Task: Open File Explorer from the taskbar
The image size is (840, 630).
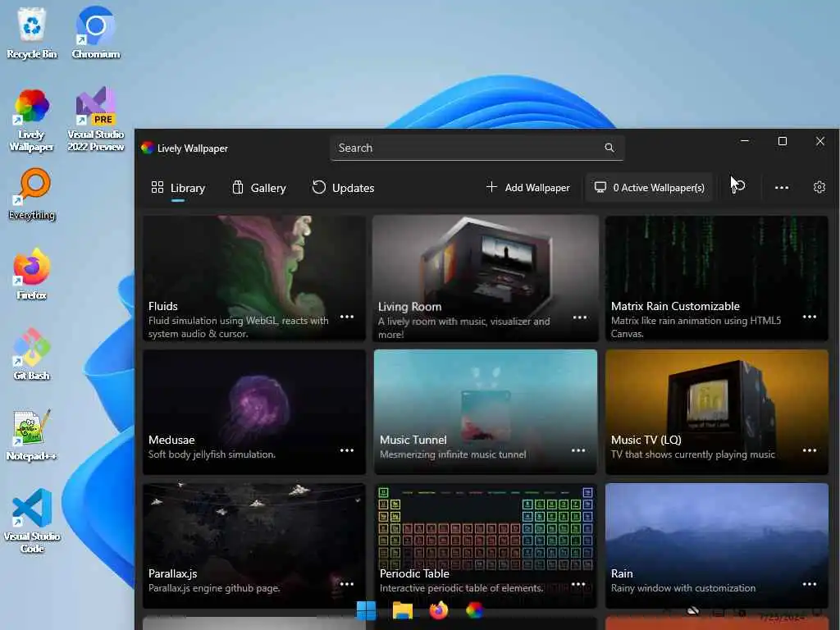Action: (x=402, y=610)
